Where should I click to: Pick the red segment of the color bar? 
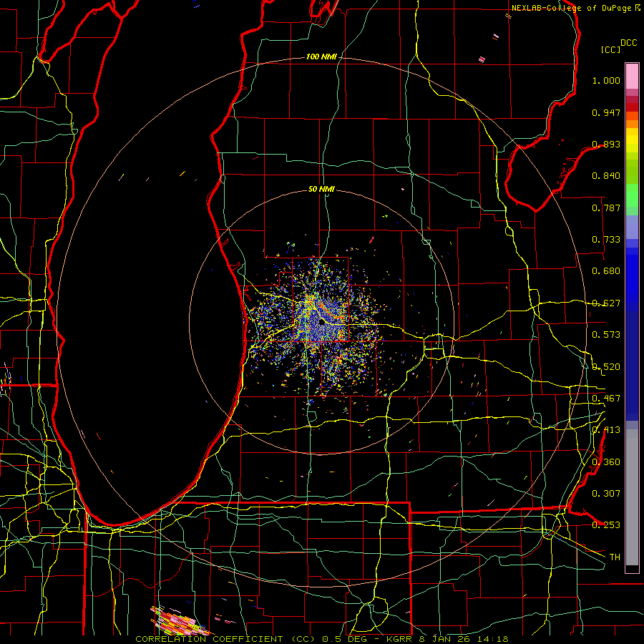632,107
